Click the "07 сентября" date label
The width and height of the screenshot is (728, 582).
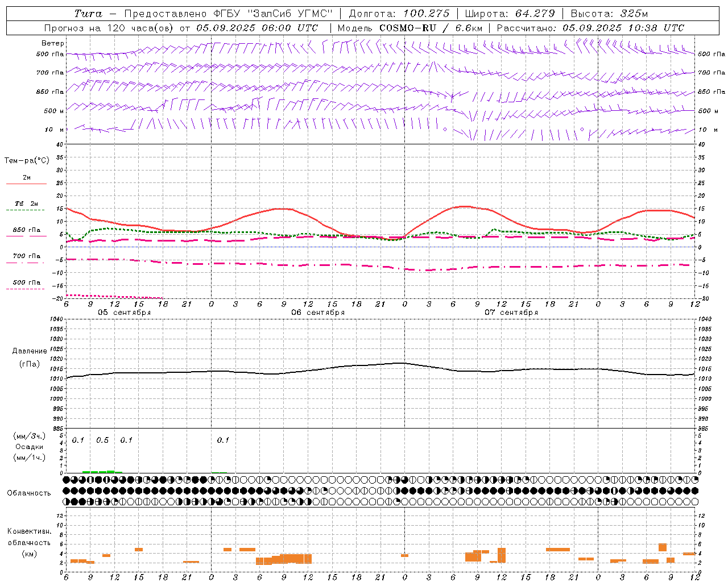pos(511,313)
